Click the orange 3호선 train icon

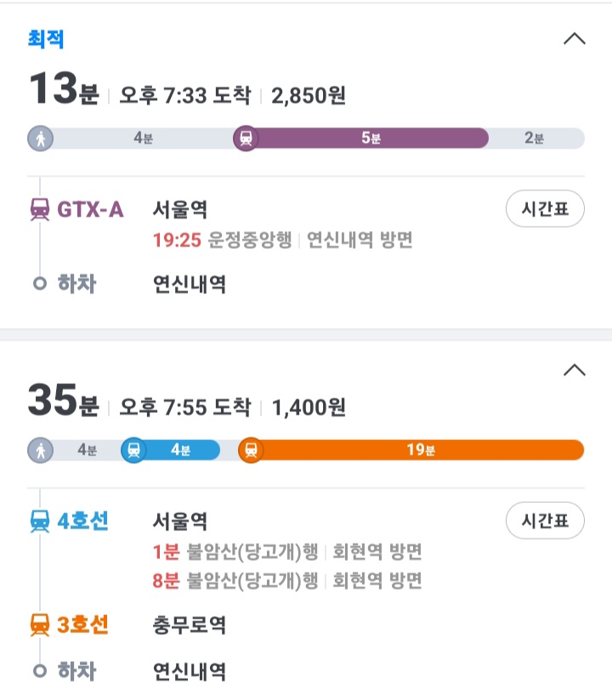39,626
